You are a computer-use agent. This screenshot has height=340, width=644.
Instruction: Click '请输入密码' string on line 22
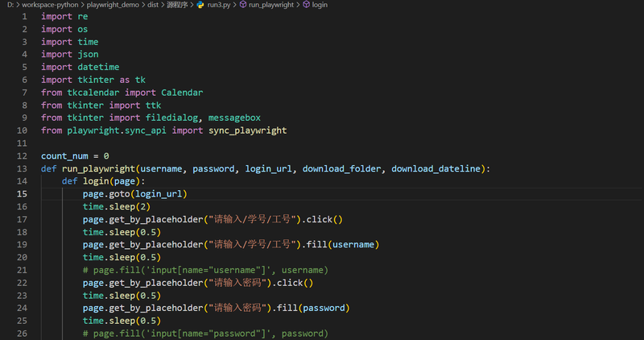coord(237,283)
